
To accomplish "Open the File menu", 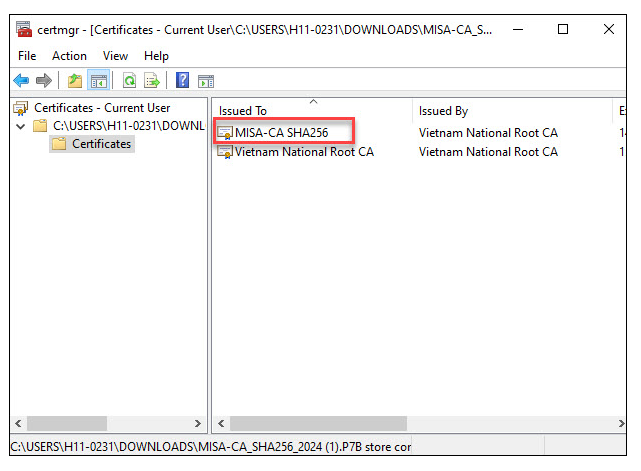I will tap(27, 56).
